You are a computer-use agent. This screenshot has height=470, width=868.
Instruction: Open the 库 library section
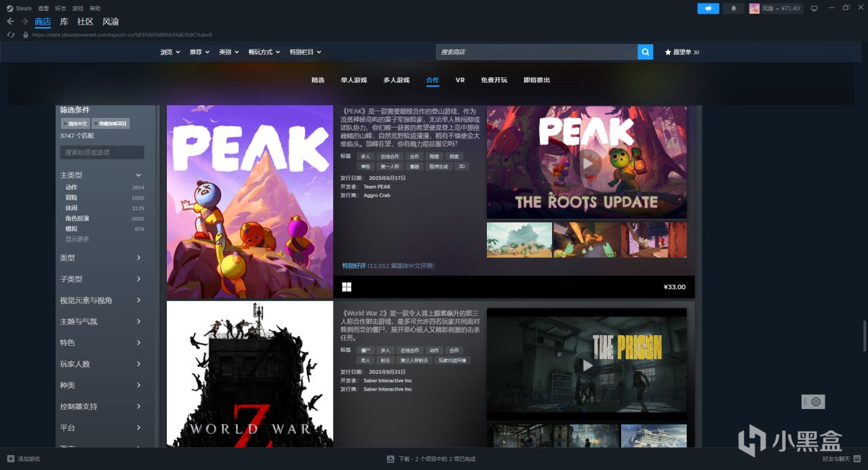[64, 22]
